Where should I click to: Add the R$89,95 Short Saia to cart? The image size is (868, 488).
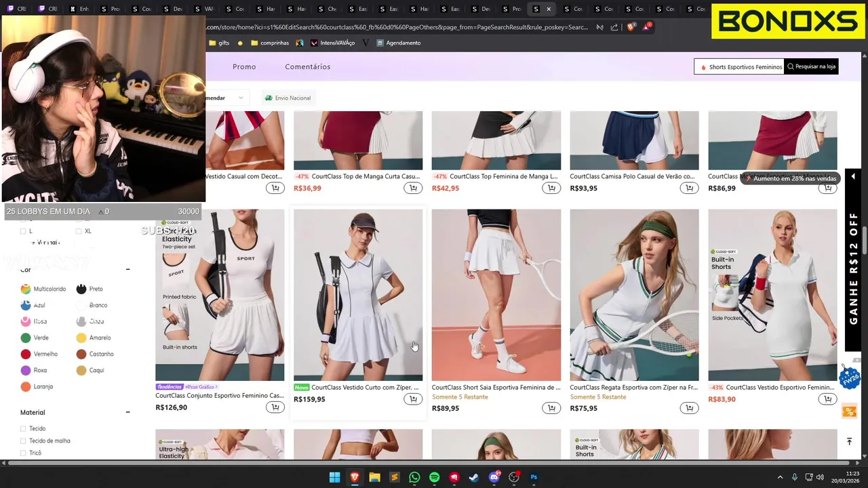click(x=551, y=408)
